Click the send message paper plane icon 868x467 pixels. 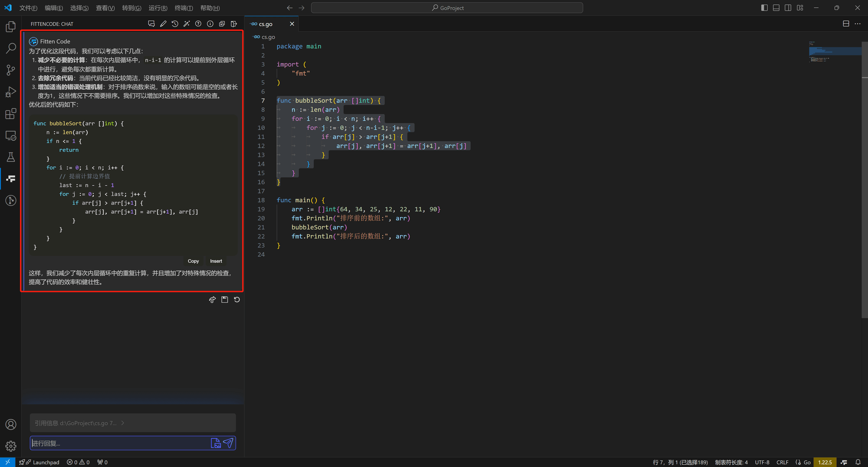[x=228, y=443]
